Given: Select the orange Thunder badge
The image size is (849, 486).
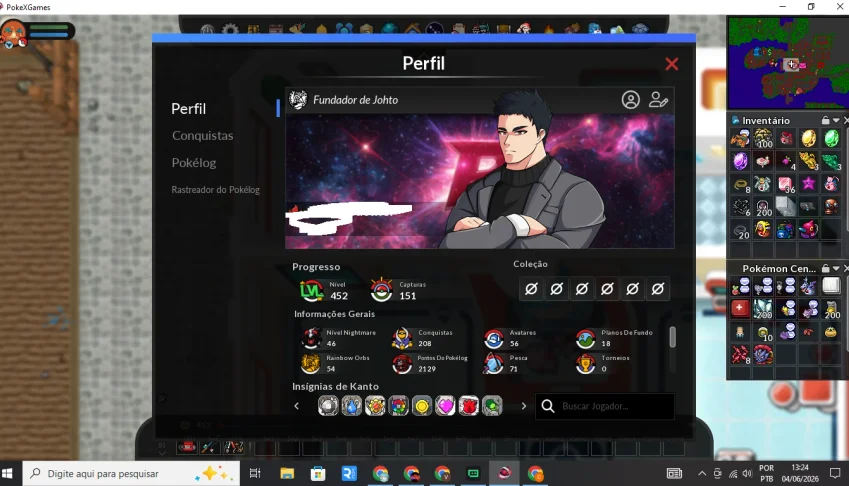Looking at the screenshot, I should tap(375, 406).
